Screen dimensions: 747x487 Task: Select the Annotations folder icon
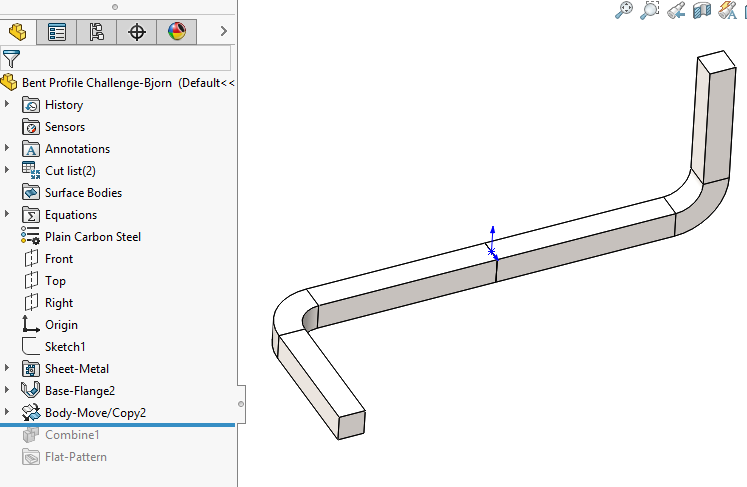tap(31, 149)
